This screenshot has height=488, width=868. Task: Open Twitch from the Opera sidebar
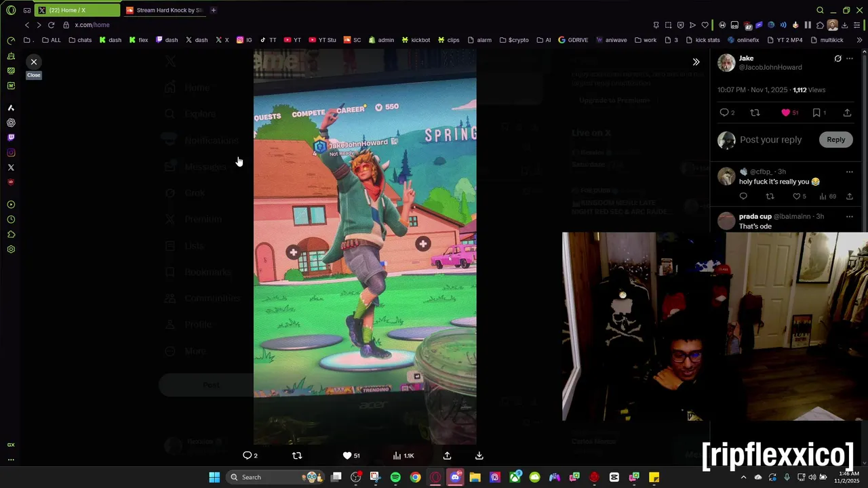pyautogui.click(x=11, y=138)
